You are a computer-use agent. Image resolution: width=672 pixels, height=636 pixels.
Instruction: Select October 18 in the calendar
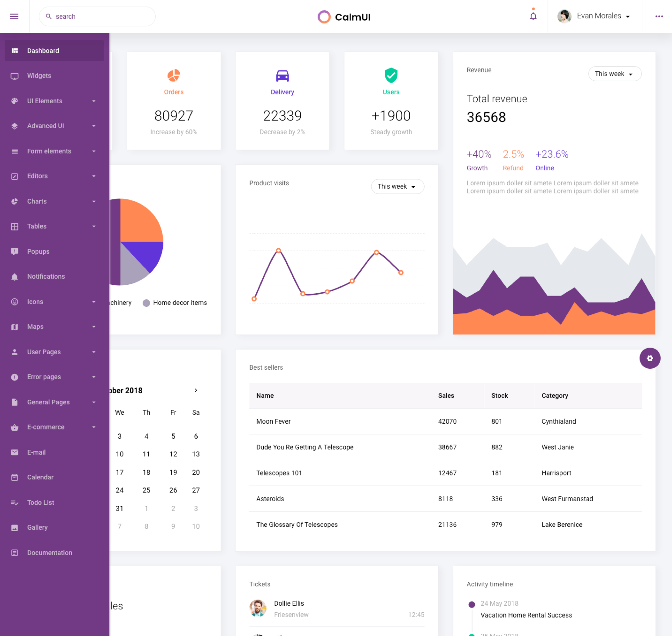146,472
